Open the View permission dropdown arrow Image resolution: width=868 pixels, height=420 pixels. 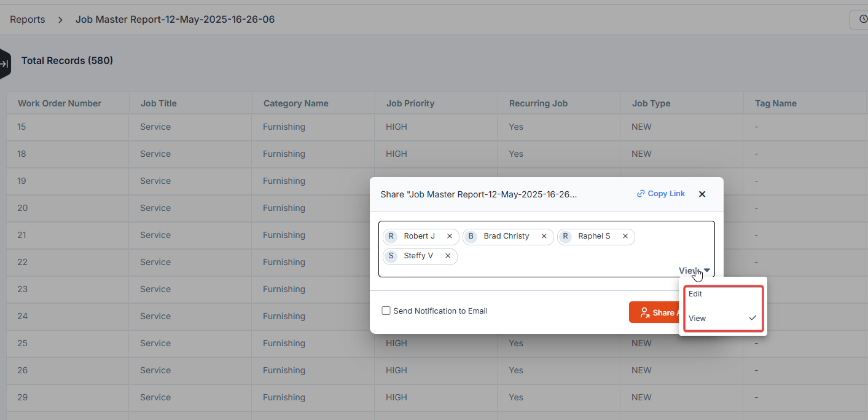707,271
